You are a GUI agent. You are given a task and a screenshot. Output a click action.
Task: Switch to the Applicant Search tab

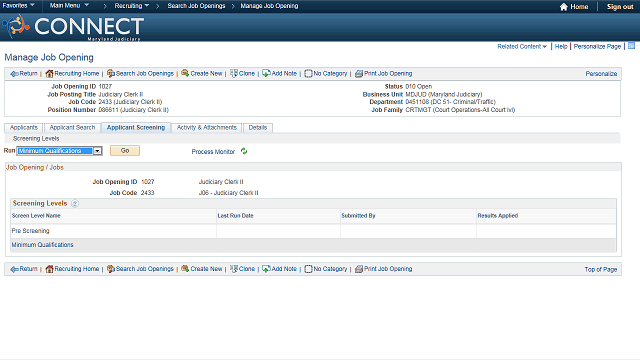pos(72,128)
